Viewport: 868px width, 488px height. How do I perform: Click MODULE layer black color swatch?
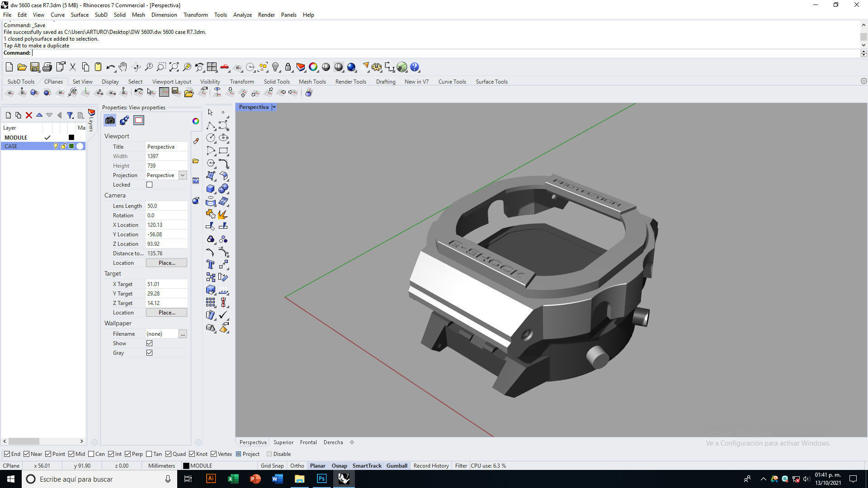[x=71, y=137]
